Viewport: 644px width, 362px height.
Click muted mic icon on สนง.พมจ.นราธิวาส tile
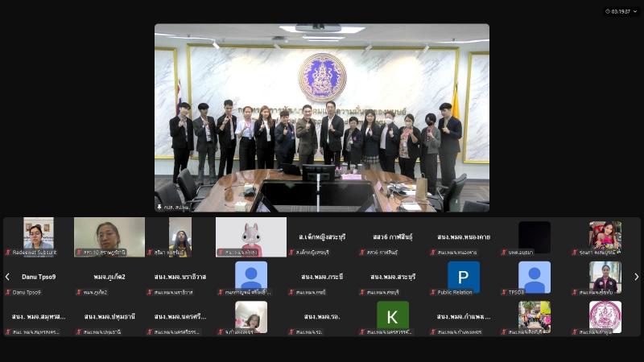[150, 292]
